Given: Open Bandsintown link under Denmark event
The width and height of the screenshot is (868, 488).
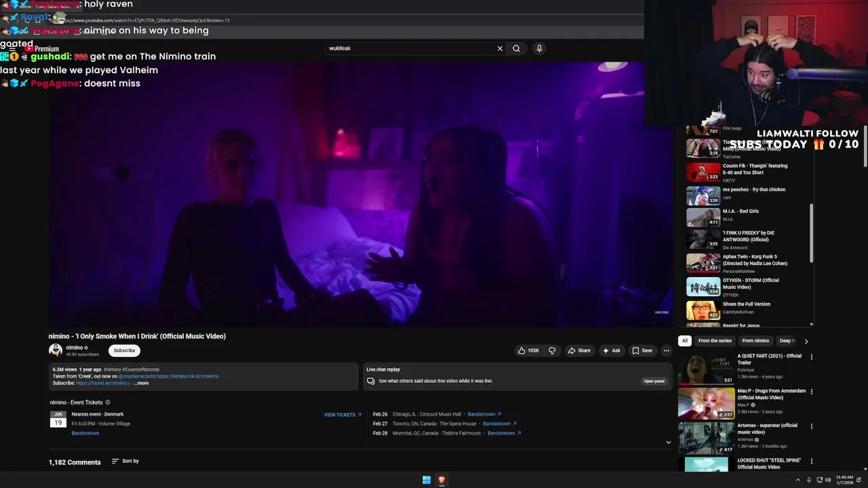Looking at the screenshot, I should point(85,433).
